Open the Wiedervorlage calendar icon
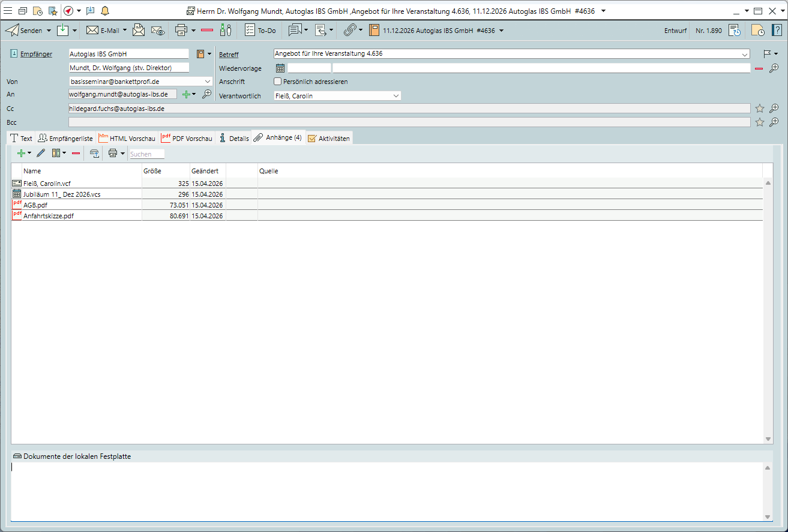Viewport: 788px width, 532px height. [x=280, y=68]
